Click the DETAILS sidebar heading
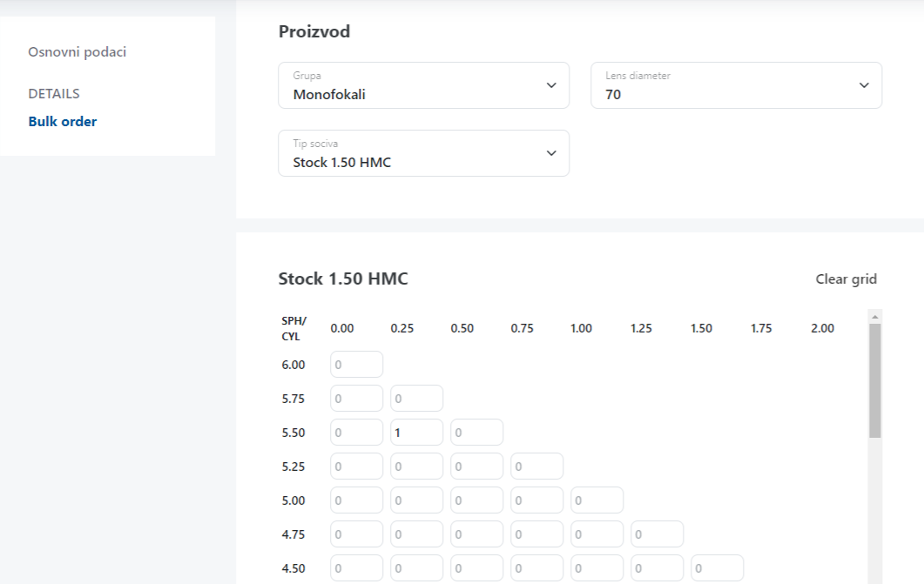The height and width of the screenshot is (584, 924). click(54, 94)
